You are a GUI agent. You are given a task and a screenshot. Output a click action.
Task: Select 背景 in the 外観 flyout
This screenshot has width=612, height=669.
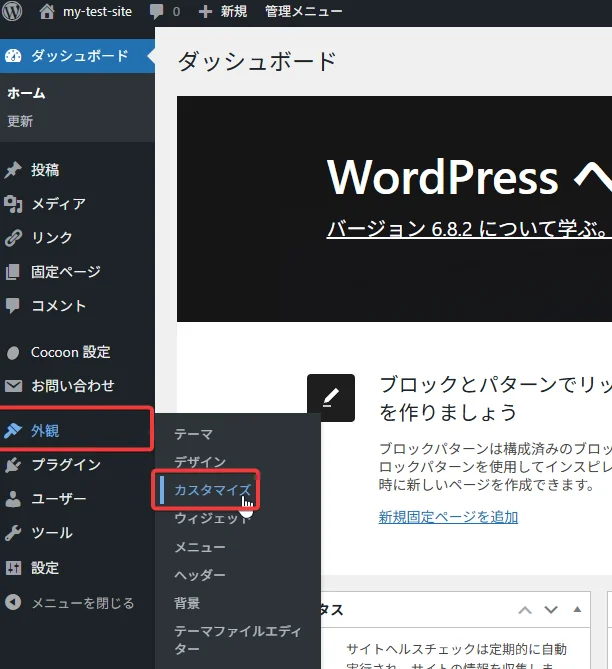click(187, 603)
